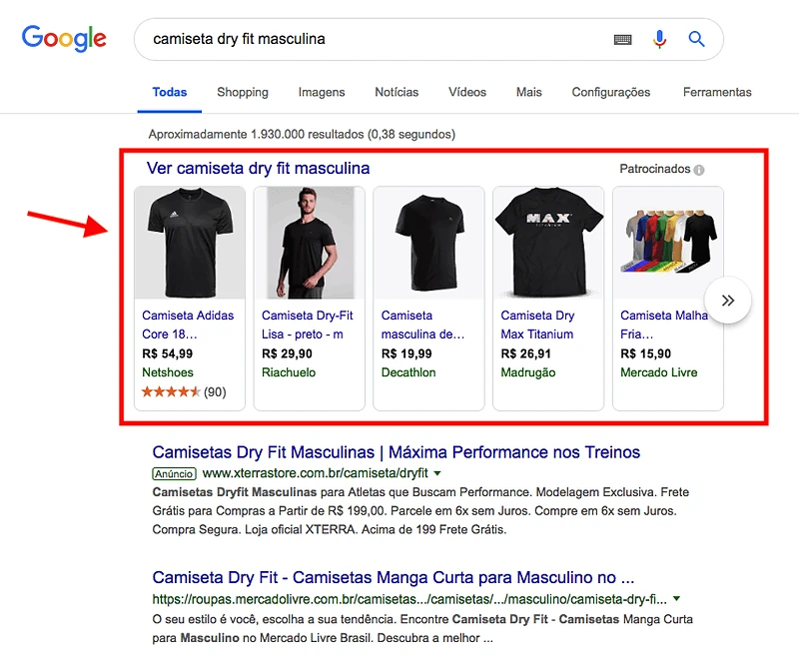The image size is (799, 672).
Task: Expand dropdown arrow beside xterrastore URL
Action: (x=437, y=473)
